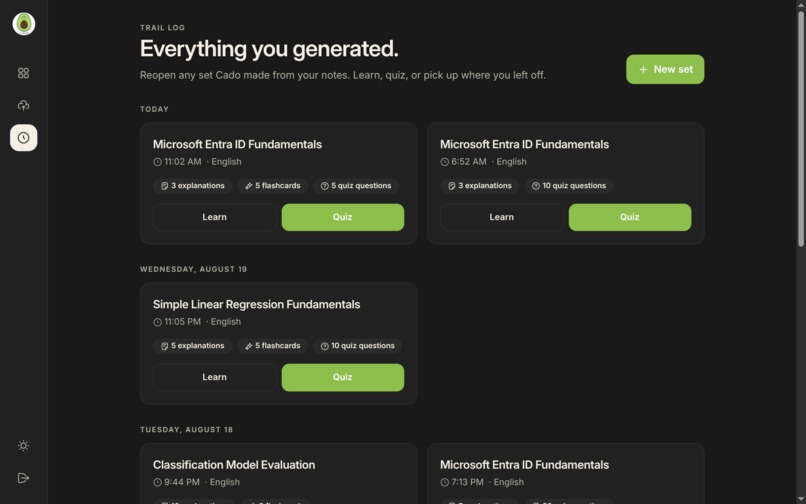
Task: Click the TUESDAY, AUGUST 18 heading
Action: click(187, 429)
